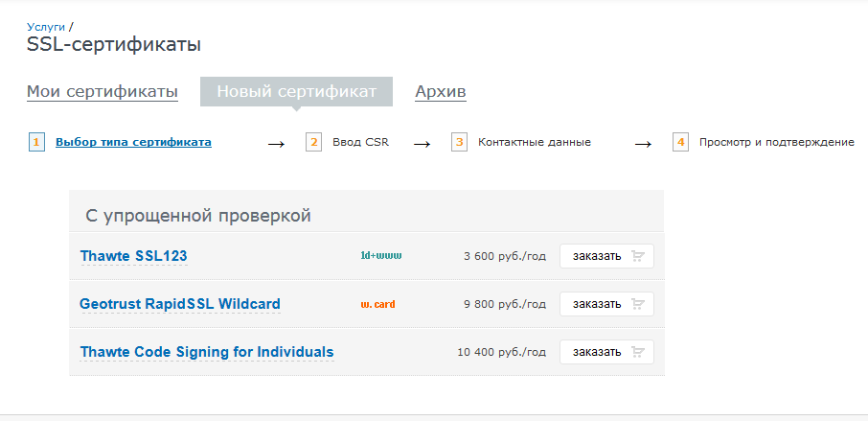Click the Выбор типа сертификата step link
Image resolution: width=868 pixels, height=421 pixels.
[x=133, y=142]
